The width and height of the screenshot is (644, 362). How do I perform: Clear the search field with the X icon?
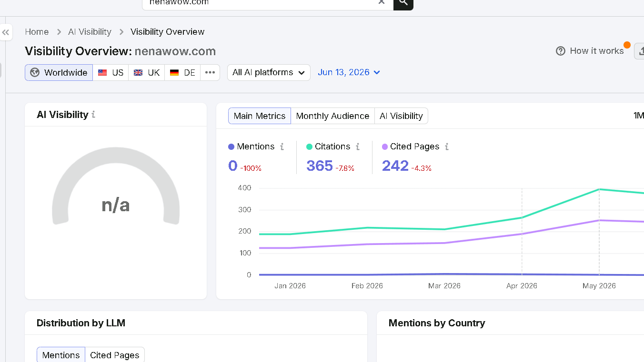pyautogui.click(x=382, y=2)
